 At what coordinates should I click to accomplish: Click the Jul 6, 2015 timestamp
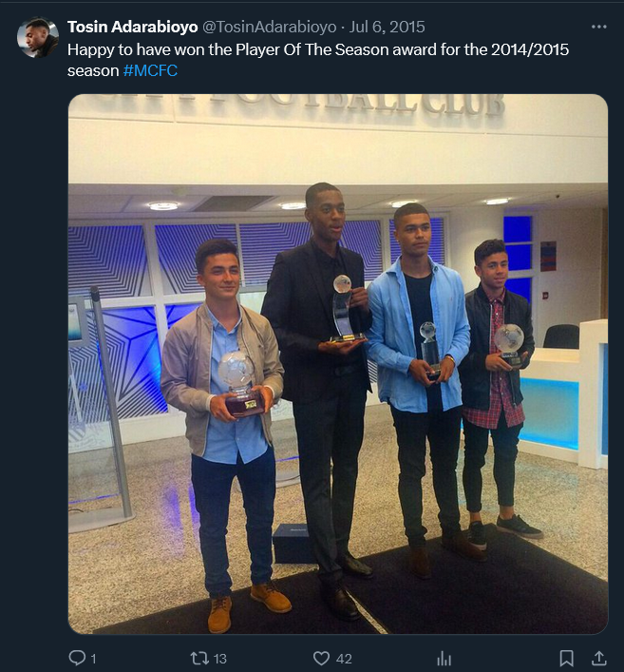[x=387, y=27]
